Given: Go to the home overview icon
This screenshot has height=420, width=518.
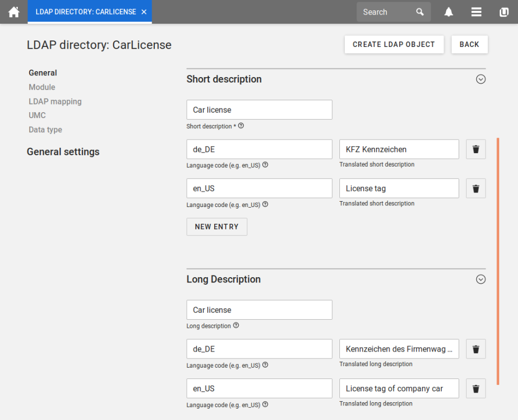Looking at the screenshot, I should pyautogui.click(x=13, y=12).
